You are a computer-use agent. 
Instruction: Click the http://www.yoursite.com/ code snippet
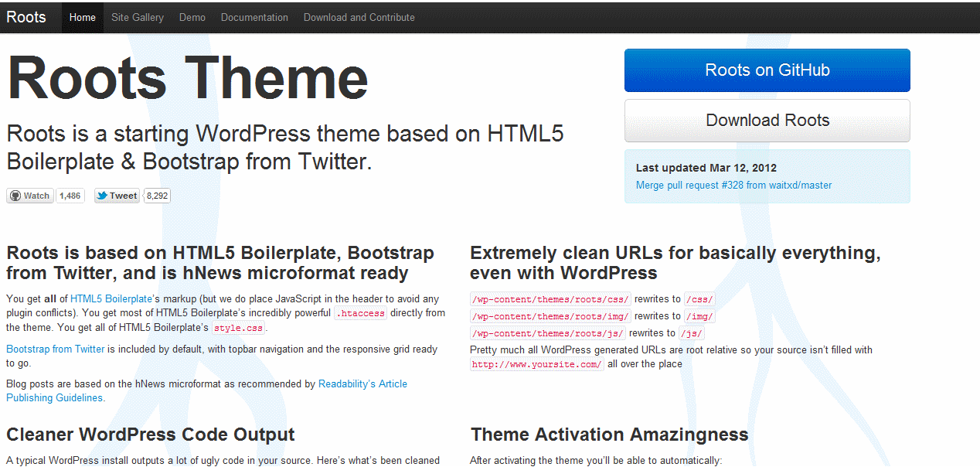tap(536, 365)
